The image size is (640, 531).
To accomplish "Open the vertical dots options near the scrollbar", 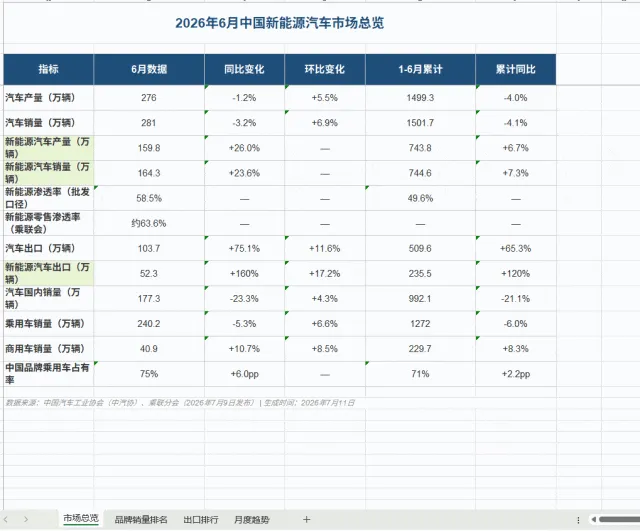I will [578, 520].
